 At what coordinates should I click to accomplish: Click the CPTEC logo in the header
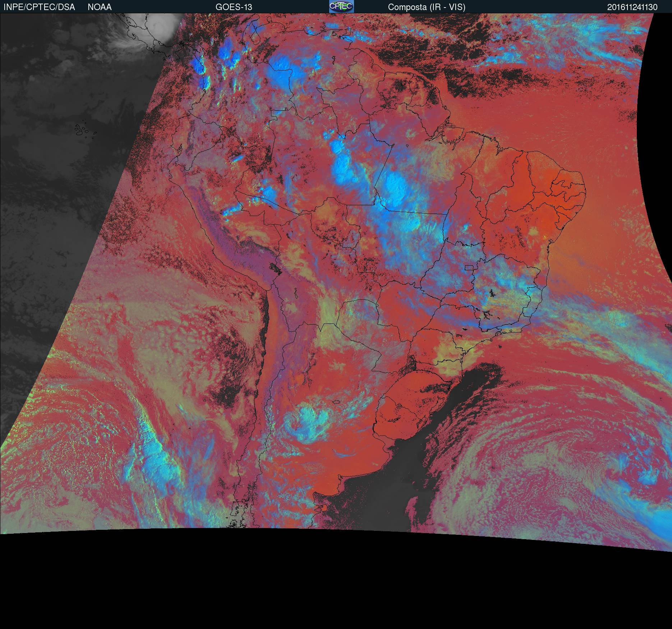[341, 6]
